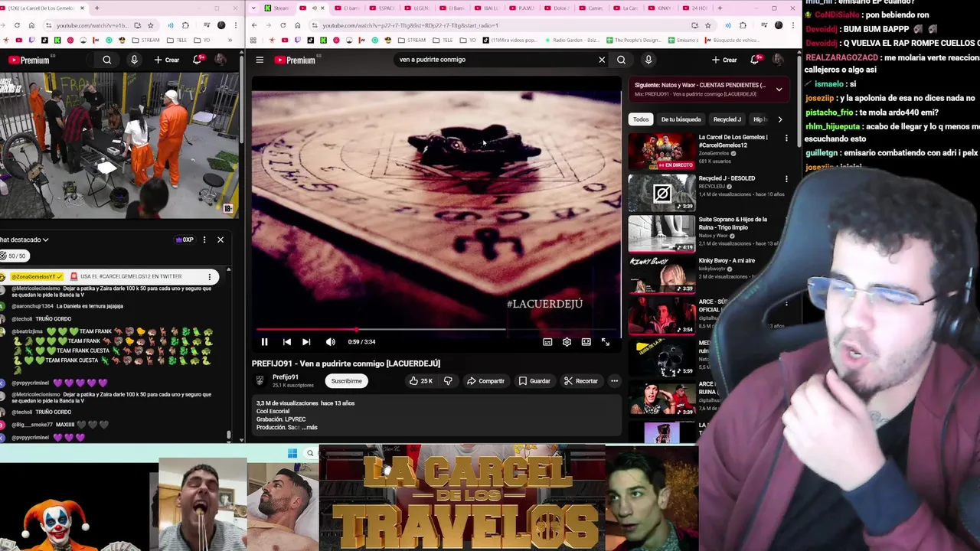Viewport: 980px width, 551px height.
Task: Open notifications bell in right YouTube window
Action: pyautogui.click(x=755, y=60)
